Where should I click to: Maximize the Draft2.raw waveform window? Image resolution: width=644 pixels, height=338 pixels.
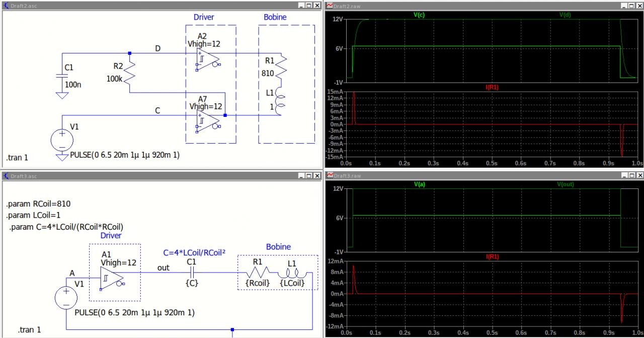coord(631,5)
